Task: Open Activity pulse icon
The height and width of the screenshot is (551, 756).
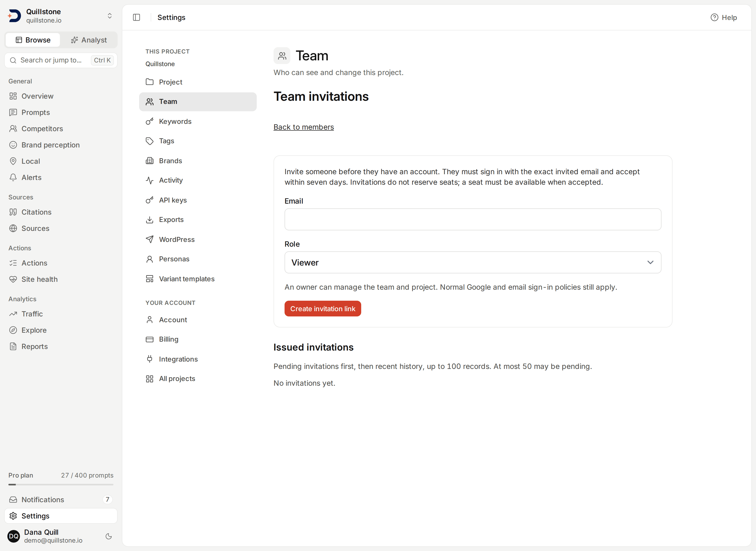Action: click(x=149, y=180)
